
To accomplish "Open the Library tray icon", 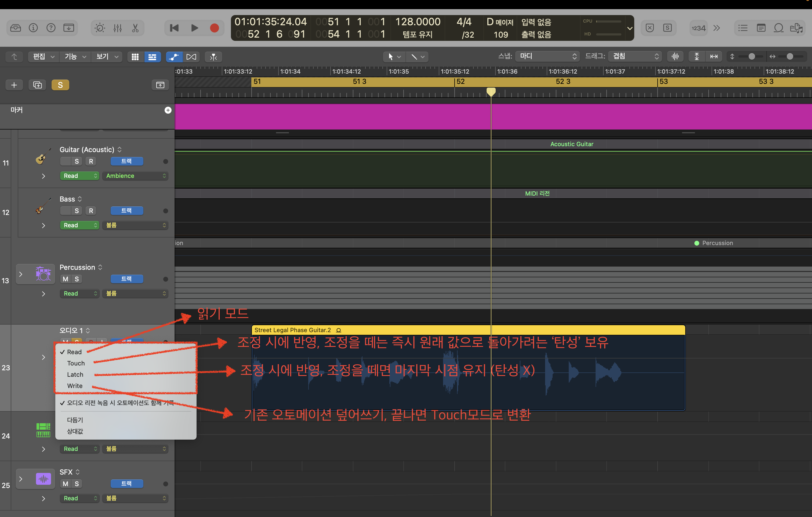I will coord(16,28).
